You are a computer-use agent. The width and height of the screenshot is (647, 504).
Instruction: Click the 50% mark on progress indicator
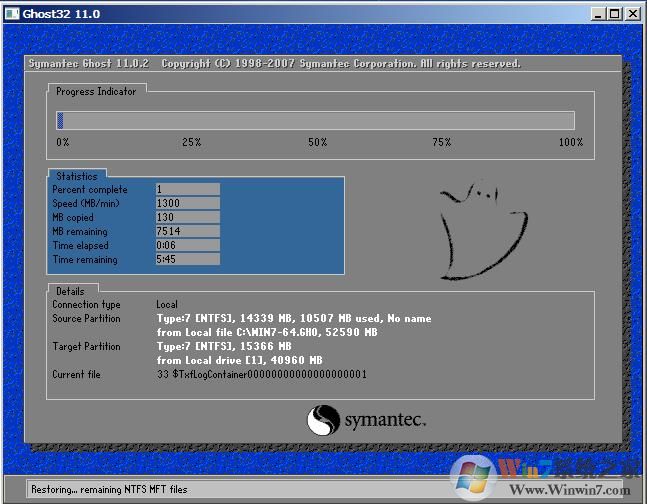pyautogui.click(x=317, y=142)
